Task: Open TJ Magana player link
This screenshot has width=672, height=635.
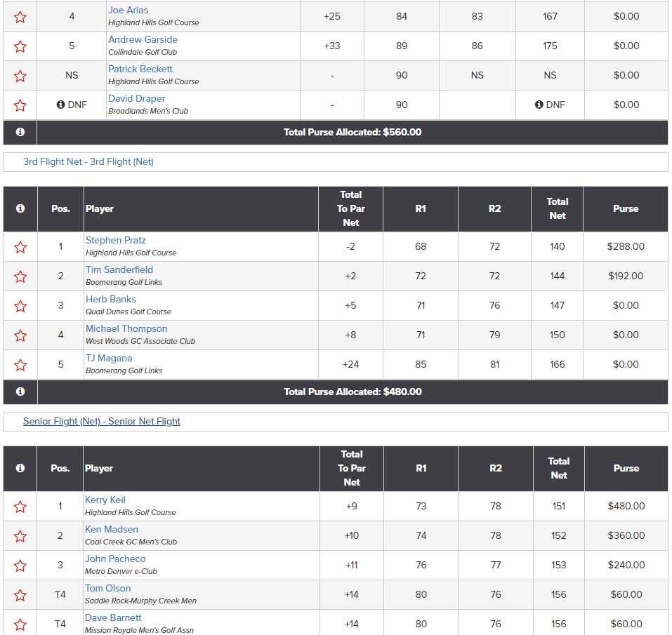Action: tap(109, 359)
